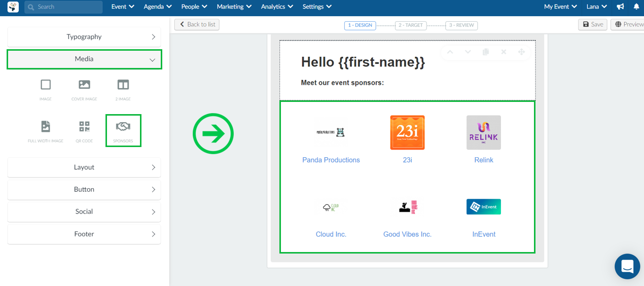
Task: Click the InEvent sponsor logo
Action: 484,207
